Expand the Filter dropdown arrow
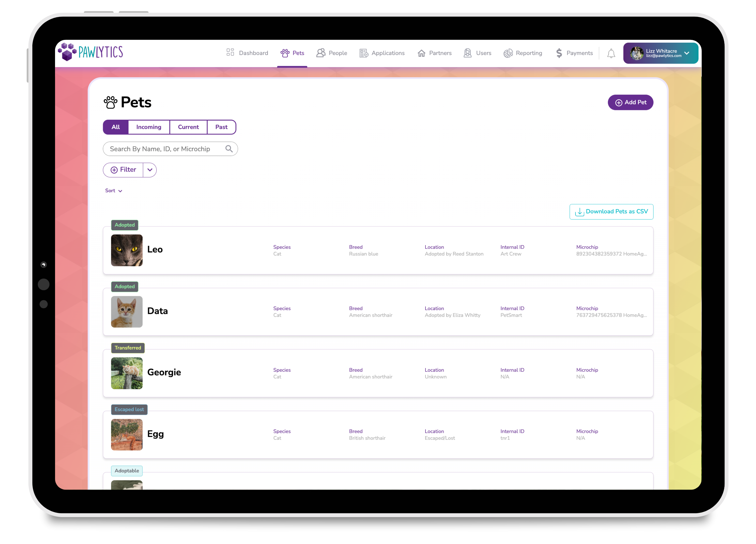The image size is (756, 544). tap(150, 170)
